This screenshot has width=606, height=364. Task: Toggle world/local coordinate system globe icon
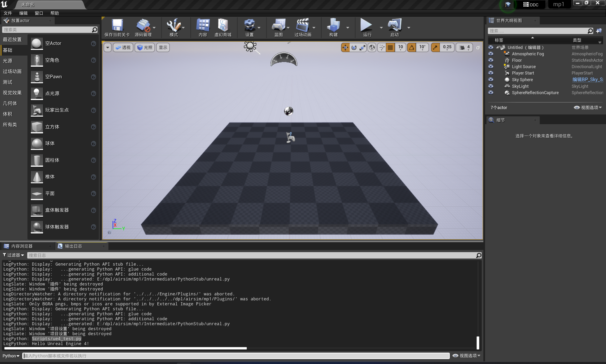372,47
